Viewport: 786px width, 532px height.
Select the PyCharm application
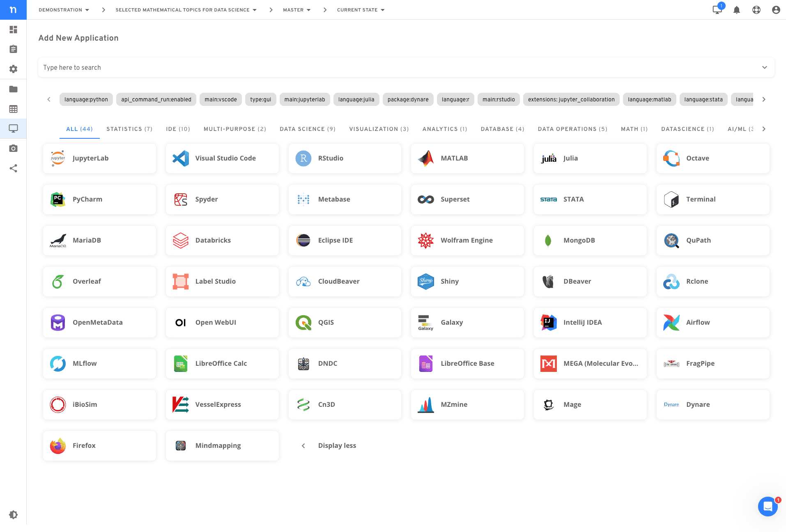100,199
